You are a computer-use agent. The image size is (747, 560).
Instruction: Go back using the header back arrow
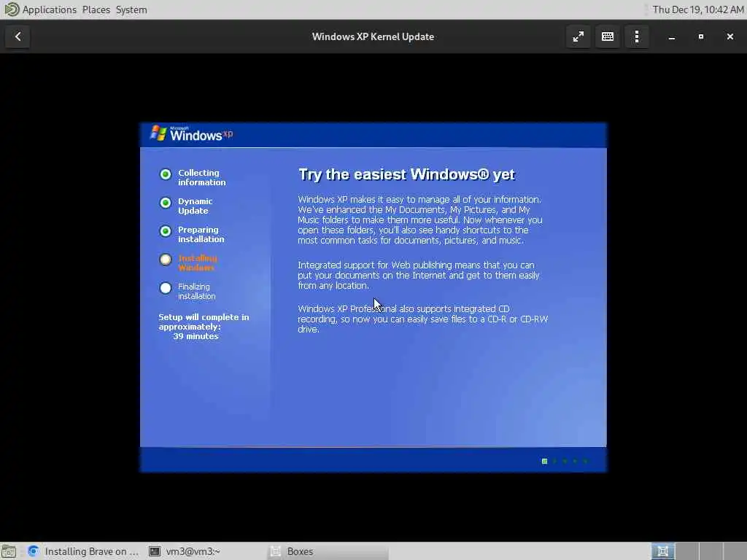point(18,36)
